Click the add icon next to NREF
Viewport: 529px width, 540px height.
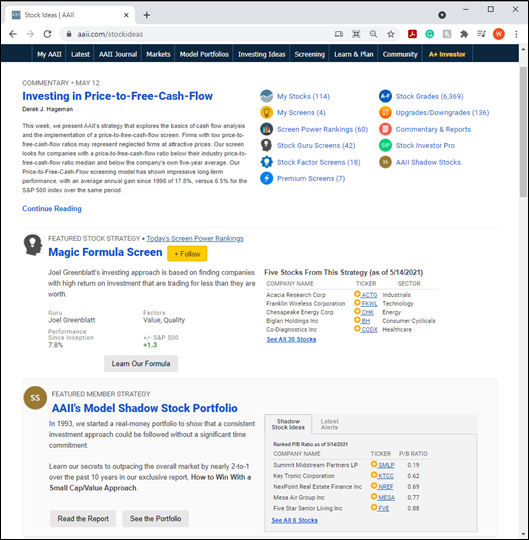click(x=374, y=486)
